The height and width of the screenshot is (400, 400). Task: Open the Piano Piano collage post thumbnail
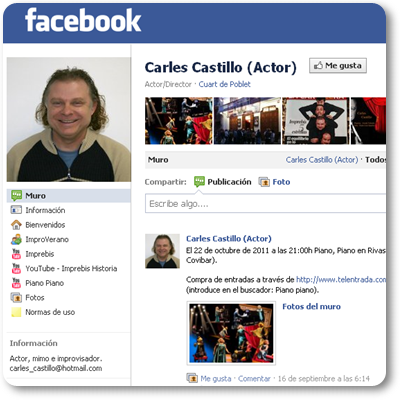(231, 333)
